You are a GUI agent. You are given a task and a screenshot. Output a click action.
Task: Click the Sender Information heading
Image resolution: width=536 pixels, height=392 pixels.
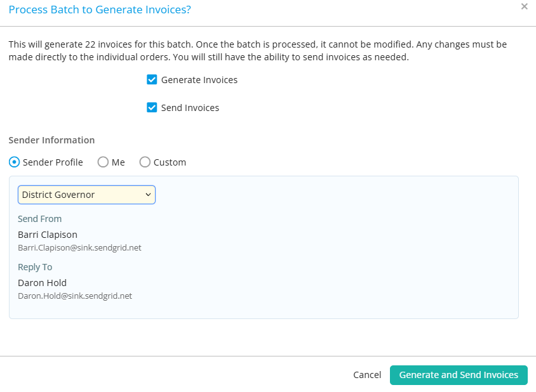click(x=51, y=140)
